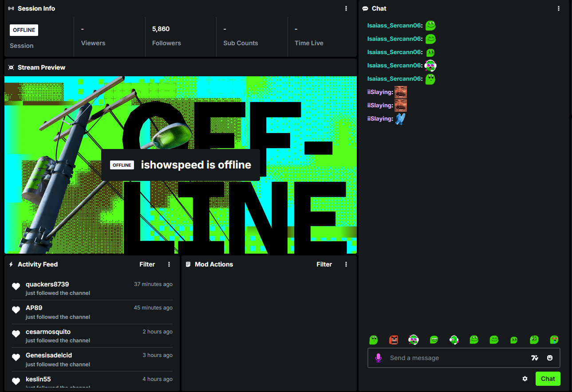Click the '37 minutes ago' timestamp

click(153, 284)
